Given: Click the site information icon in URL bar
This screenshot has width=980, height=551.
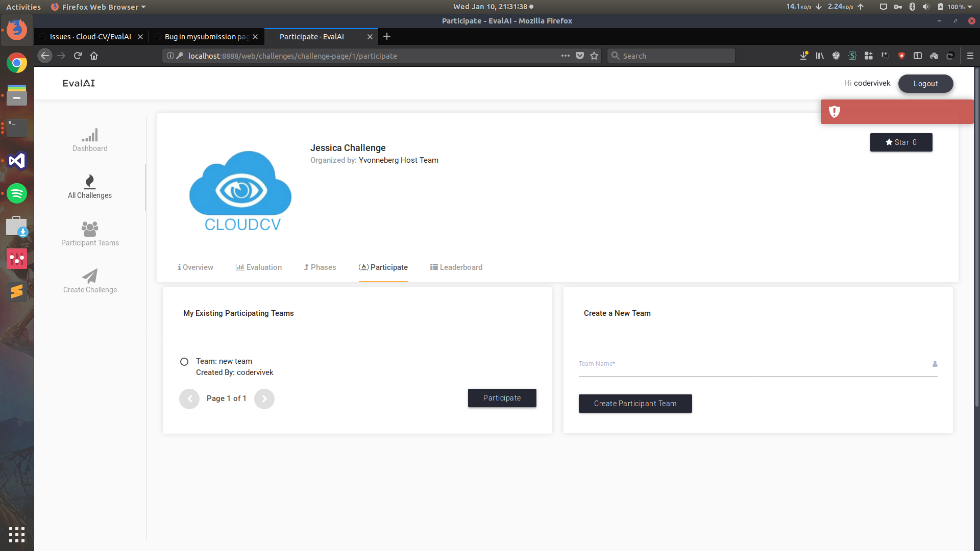Looking at the screenshot, I should pyautogui.click(x=170, y=56).
